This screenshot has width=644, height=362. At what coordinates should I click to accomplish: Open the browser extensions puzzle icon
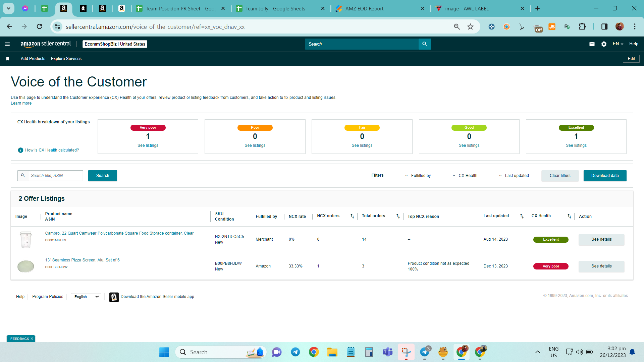pos(582,26)
